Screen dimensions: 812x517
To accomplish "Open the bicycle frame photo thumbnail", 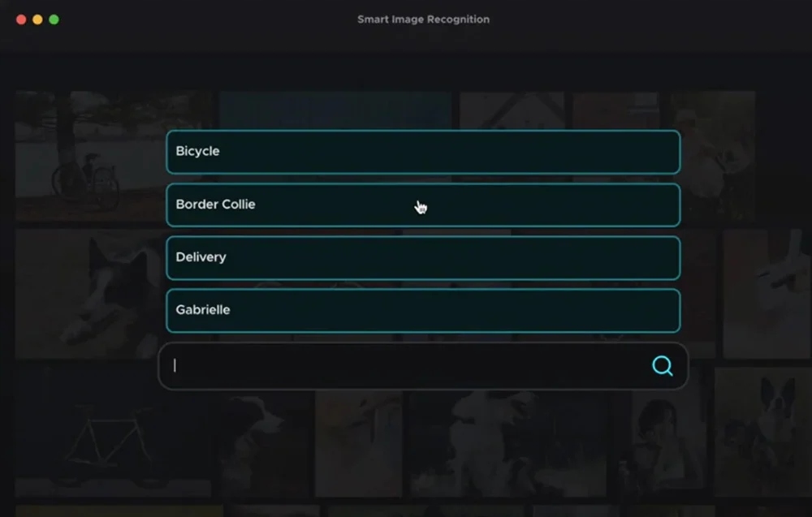I will coord(113,432).
